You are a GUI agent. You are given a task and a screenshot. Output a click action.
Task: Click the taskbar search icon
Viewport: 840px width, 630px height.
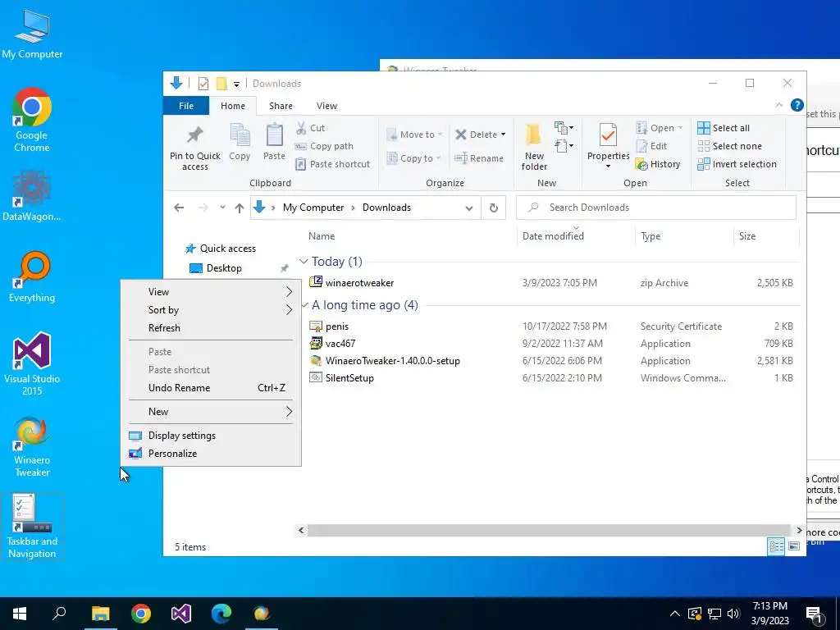tap(59, 614)
